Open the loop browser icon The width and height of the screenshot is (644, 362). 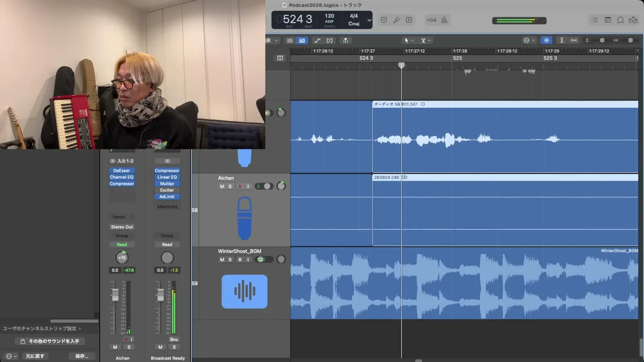point(620,20)
